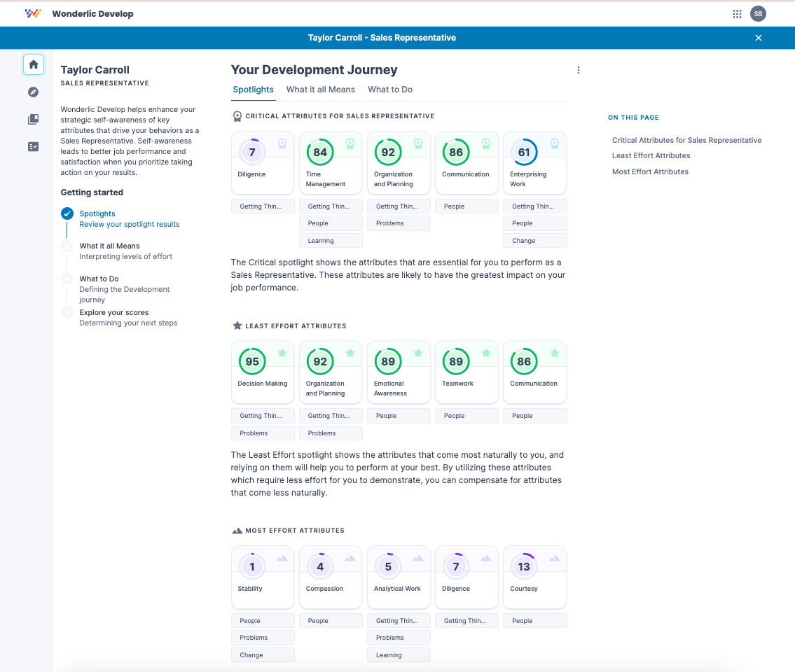Expand the truncated Getting Thin… tag under Diligence

click(x=263, y=206)
